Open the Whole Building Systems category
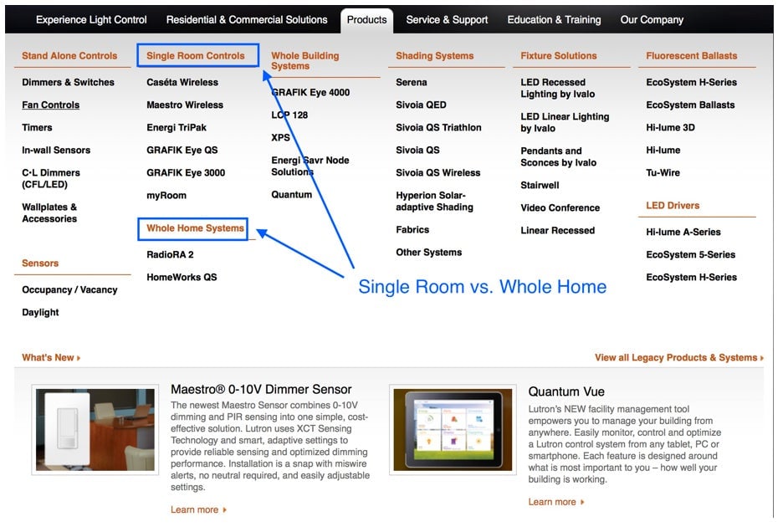The width and height of the screenshot is (783, 532). point(305,61)
